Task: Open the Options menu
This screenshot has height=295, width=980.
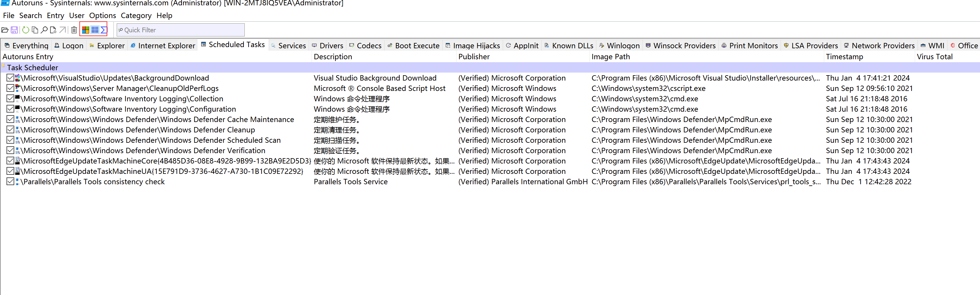Action: click(102, 16)
